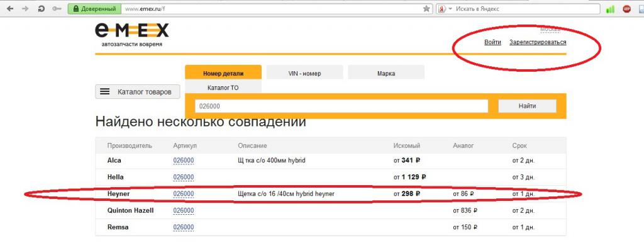Click the Hella delivery term от 3 дн.

click(523, 177)
